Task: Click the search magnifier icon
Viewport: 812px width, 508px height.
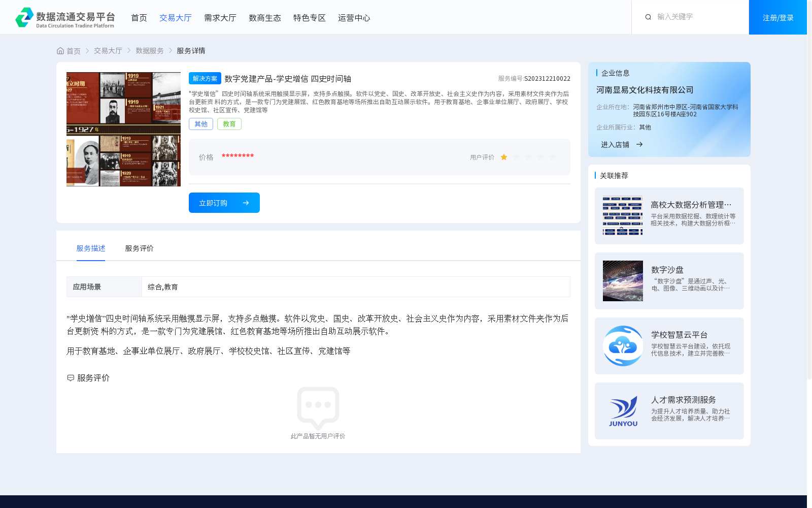Action: tap(648, 17)
